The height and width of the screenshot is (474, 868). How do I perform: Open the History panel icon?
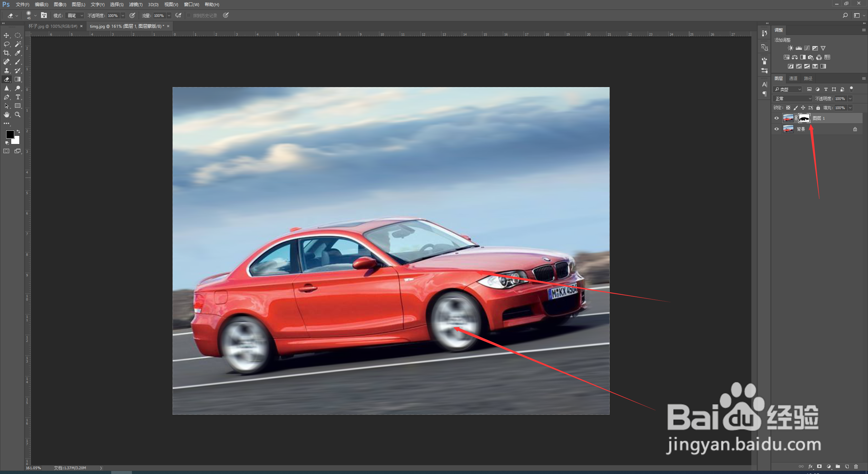click(764, 33)
